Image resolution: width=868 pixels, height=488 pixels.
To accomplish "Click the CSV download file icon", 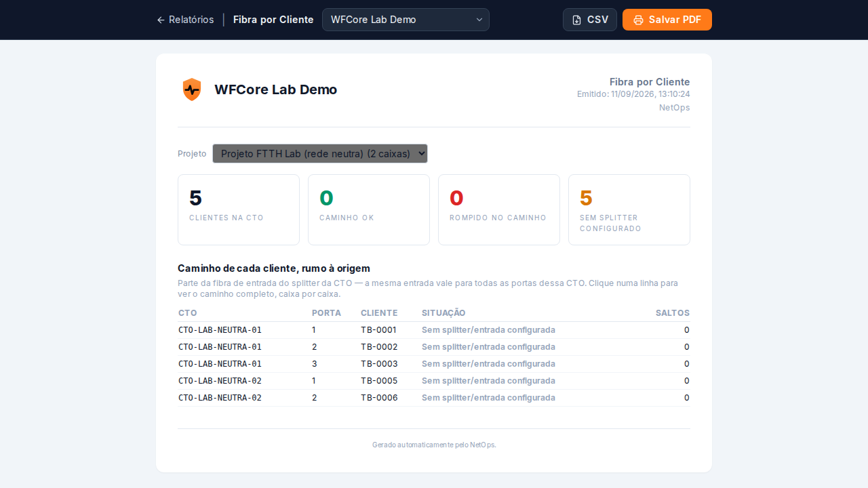I will (x=576, y=20).
